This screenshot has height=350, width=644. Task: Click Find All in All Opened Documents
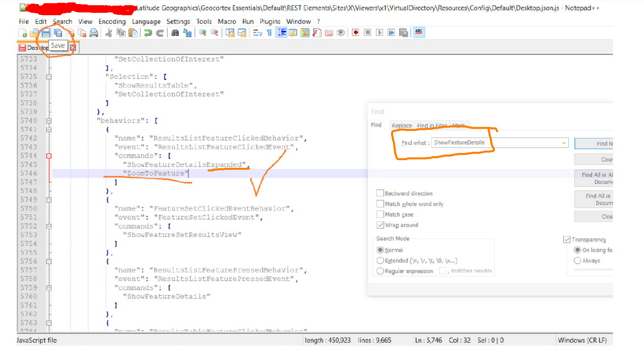[594, 179]
